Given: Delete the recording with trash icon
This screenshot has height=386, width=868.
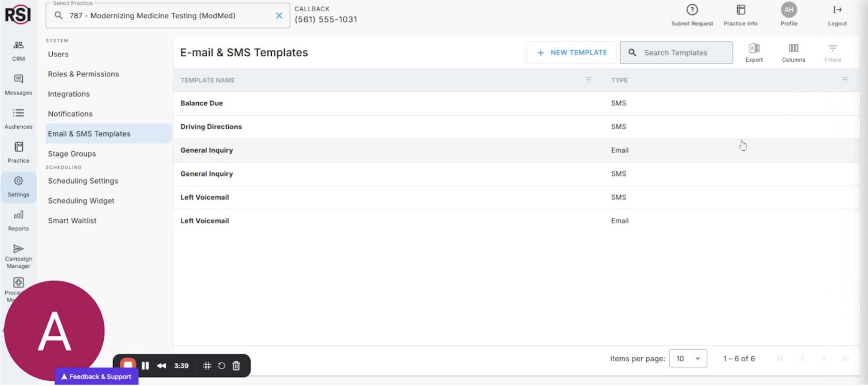Looking at the screenshot, I should 236,365.
